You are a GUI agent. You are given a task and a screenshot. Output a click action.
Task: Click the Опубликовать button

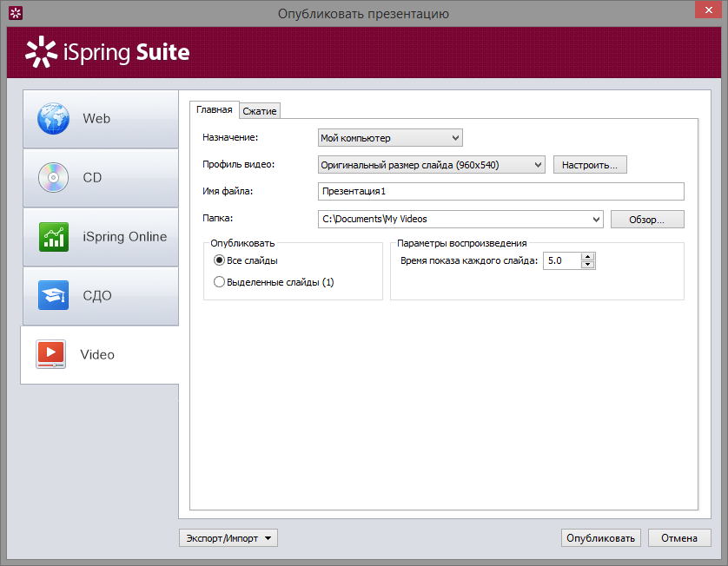[x=601, y=538]
